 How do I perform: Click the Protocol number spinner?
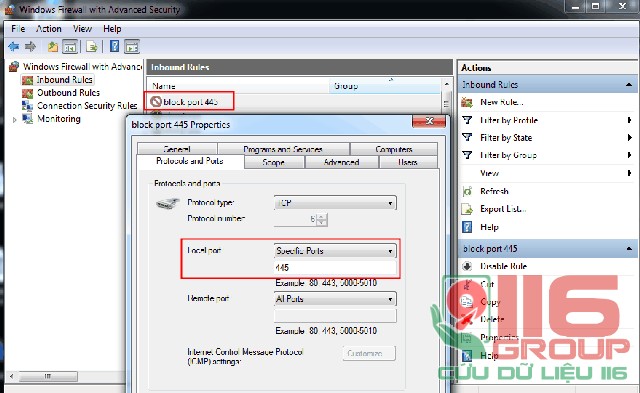coord(322,220)
